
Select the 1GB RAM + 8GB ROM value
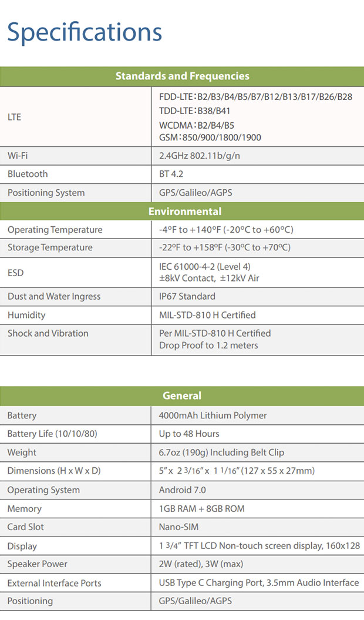click(201, 508)
